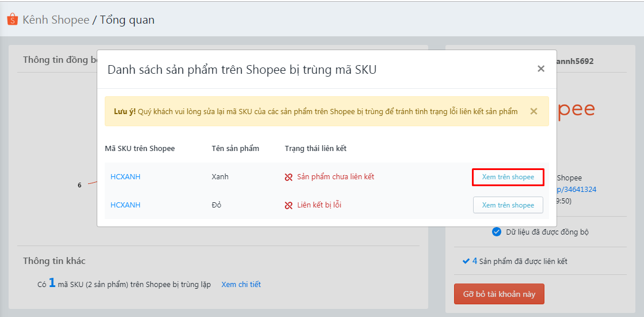Click Dữ liệu đã được đồng bộ text
The width and height of the screenshot is (644, 317).
pos(547,232)
